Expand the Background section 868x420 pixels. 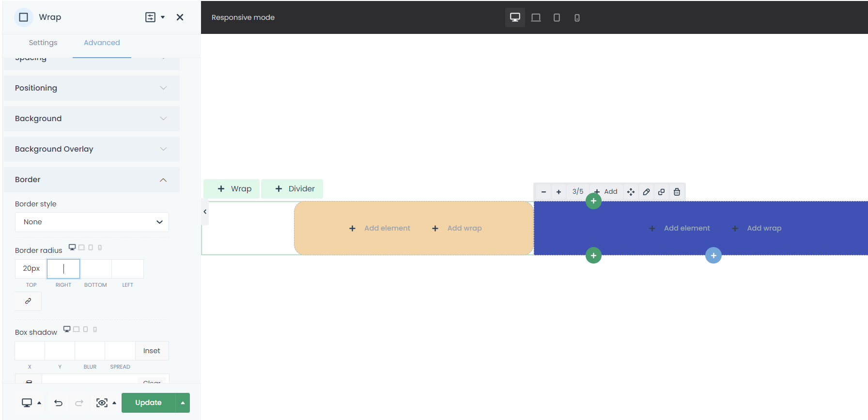coord(92,119)
